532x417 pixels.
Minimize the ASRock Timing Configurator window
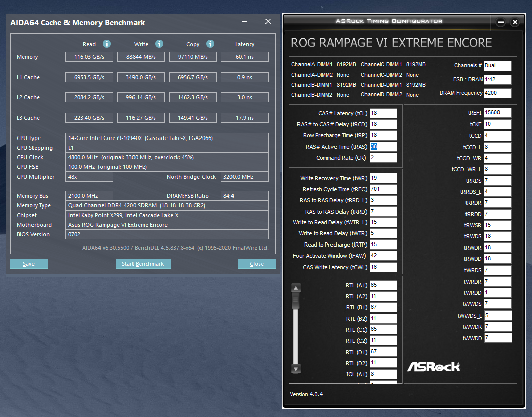pyautogui.click(x=501, y=22)
